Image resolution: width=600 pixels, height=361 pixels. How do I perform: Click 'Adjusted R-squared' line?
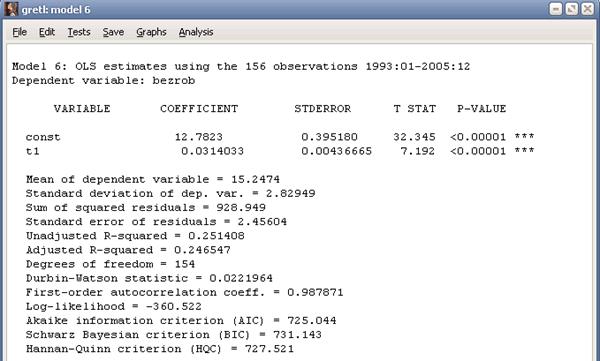(128, 250)
